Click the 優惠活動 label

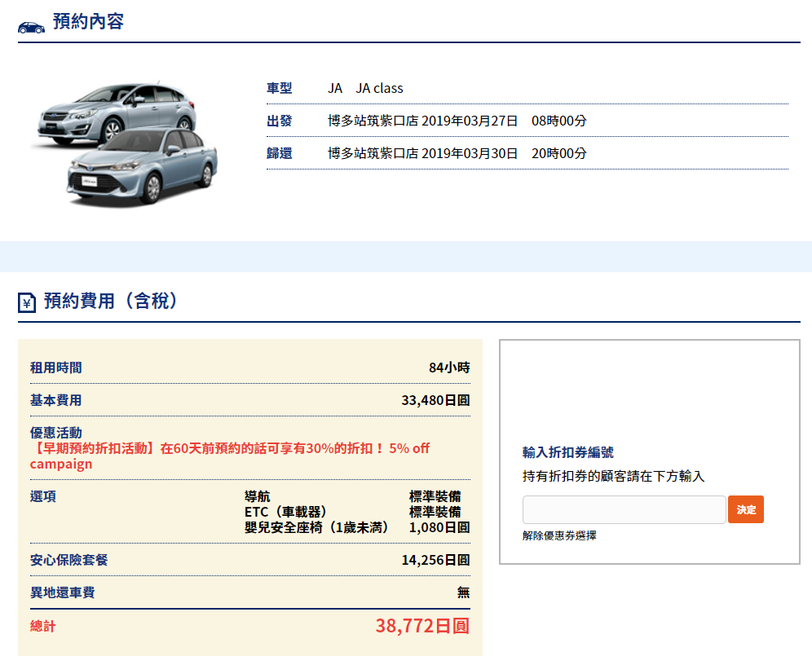[56, 433]
